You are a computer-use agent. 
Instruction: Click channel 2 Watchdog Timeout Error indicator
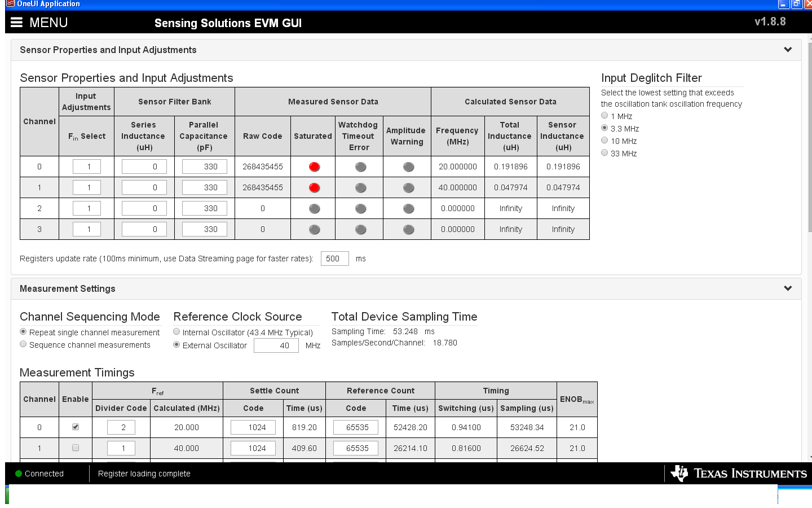(x=361, y=209)
